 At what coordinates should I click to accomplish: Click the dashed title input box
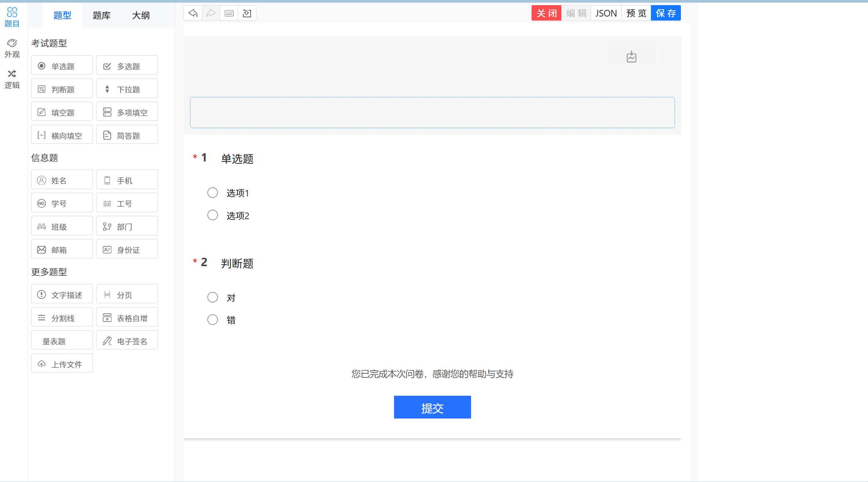[x=432, y=112]
